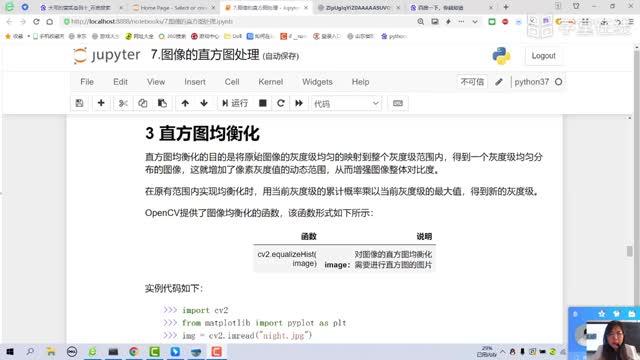The height and width of the screenshot is (360, 640).
Task: Click the 函数 table header
Action: pyautogui.click(x=309, y=236)
